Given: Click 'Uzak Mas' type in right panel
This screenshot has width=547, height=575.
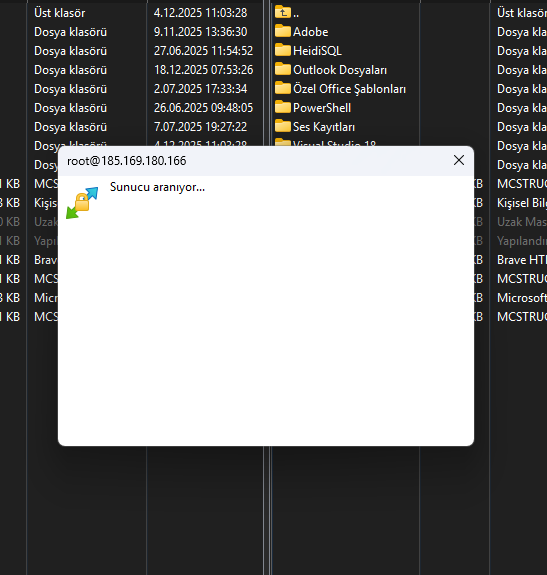Looking at the screenshot, I should (522, 222).
